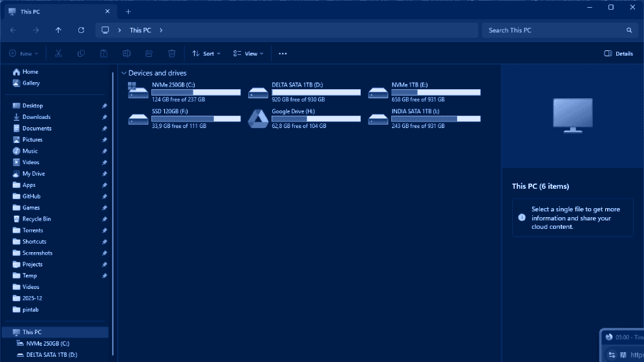
Task: Click the Delete trash icon in toolbar
Action: 171,54
